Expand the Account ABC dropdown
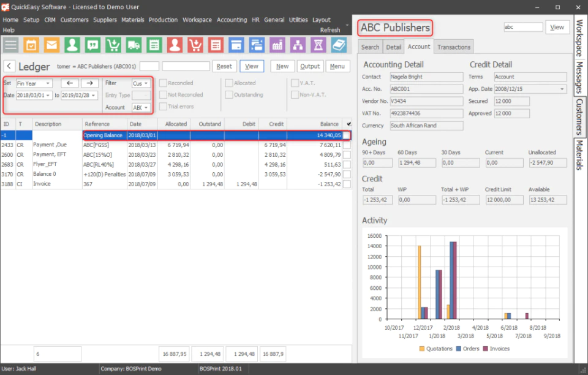This screenshot has height=375, width=588. tap(146, 107)
